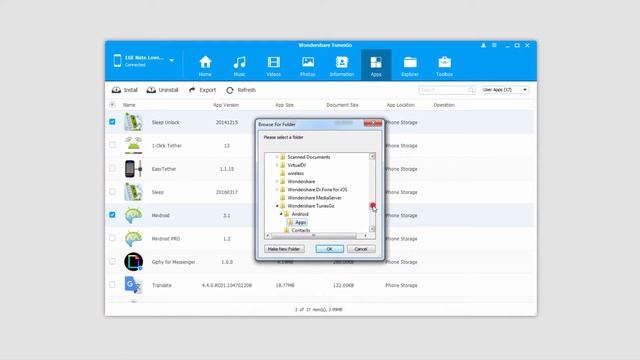Image resolution: width=640 pixels, height=360 pixels.
Task: Open the Toolbox tab
Action: coord(444,66)
